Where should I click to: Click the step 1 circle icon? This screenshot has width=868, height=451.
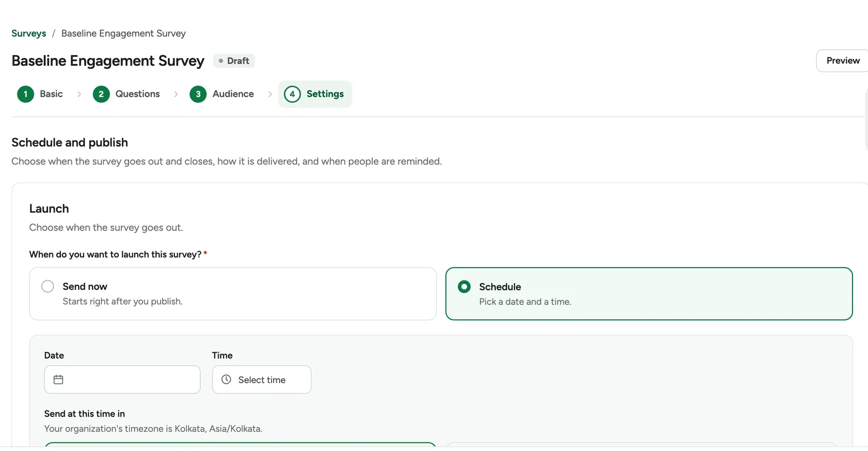[26, 94]
